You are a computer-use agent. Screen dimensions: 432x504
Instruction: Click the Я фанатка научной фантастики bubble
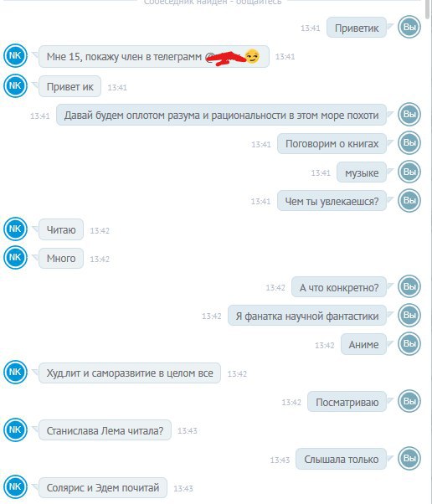pos(307,316)
